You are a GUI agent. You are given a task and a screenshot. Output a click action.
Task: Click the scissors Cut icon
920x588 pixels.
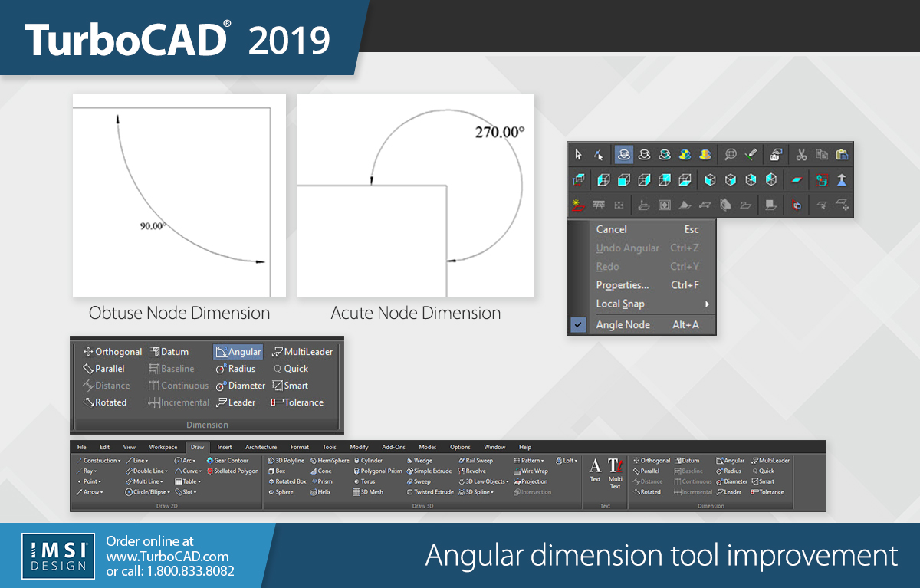click(801, 155)
